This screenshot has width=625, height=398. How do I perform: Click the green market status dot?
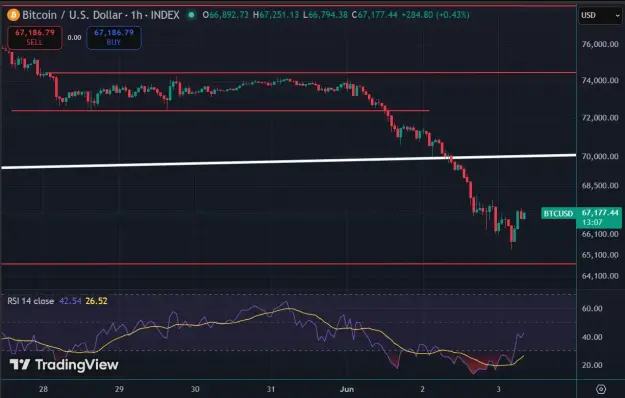click(191, 15)
